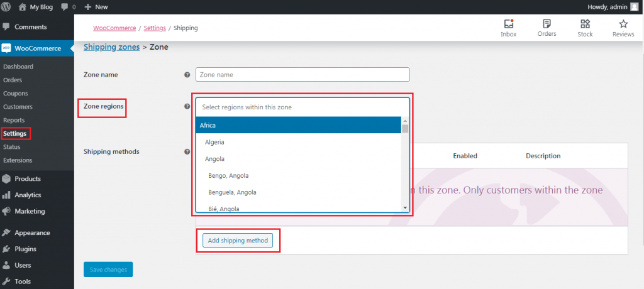The image size is (644, 289).
Task: Select Angola from the regions list
Action: pos(299,159)
